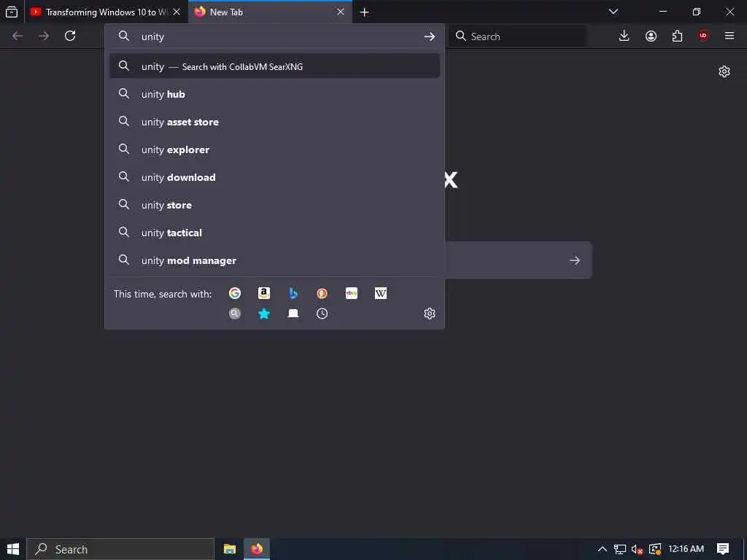Open a new tab
Screen dimensions: 747x560
tap(365, 12)
